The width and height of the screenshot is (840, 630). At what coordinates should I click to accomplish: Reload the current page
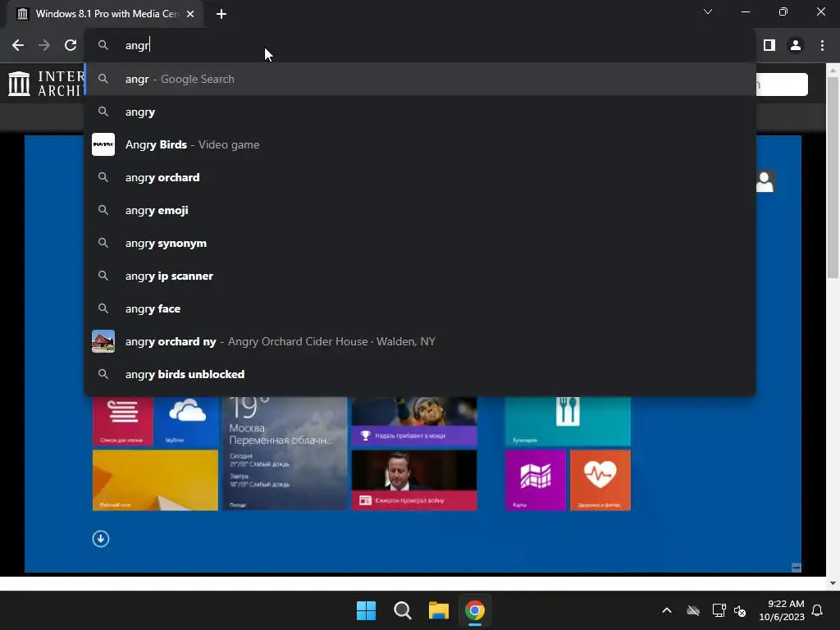pyautogui.click(x=71, y=46)
